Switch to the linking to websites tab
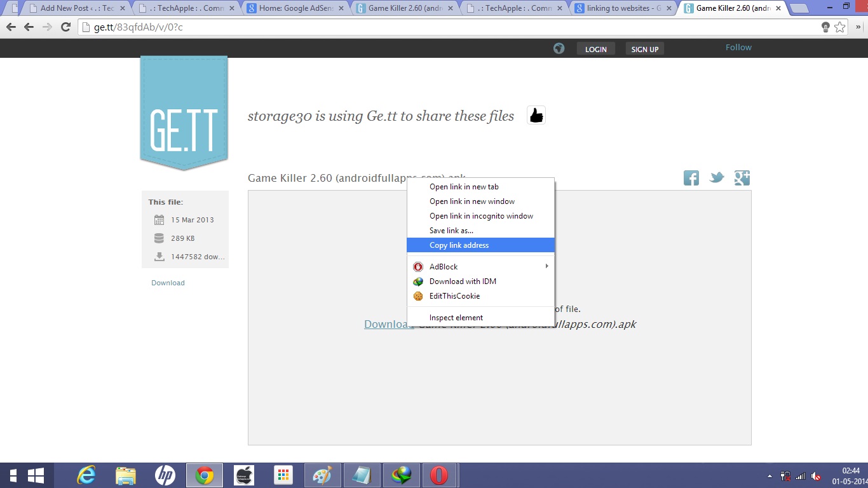This screenshot has width=868, height=488. [623, 8]
